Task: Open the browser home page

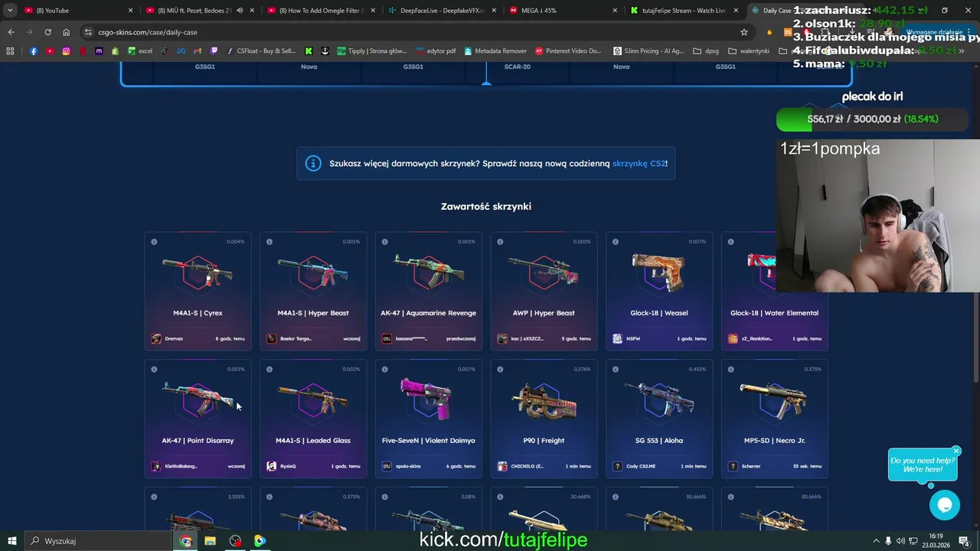Action: coord(66,32)
